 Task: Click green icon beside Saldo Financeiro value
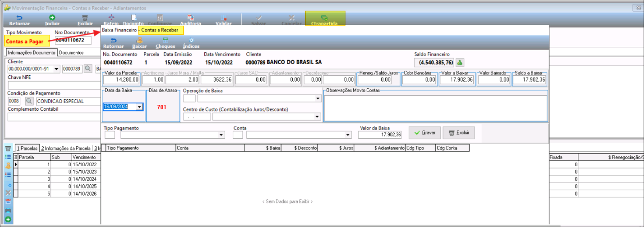point(460,62)
